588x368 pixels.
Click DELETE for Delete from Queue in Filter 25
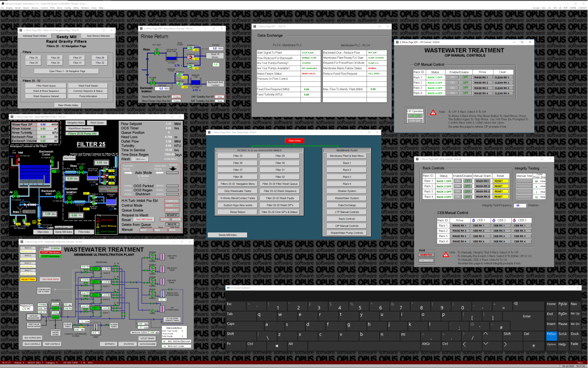point(172,224)
